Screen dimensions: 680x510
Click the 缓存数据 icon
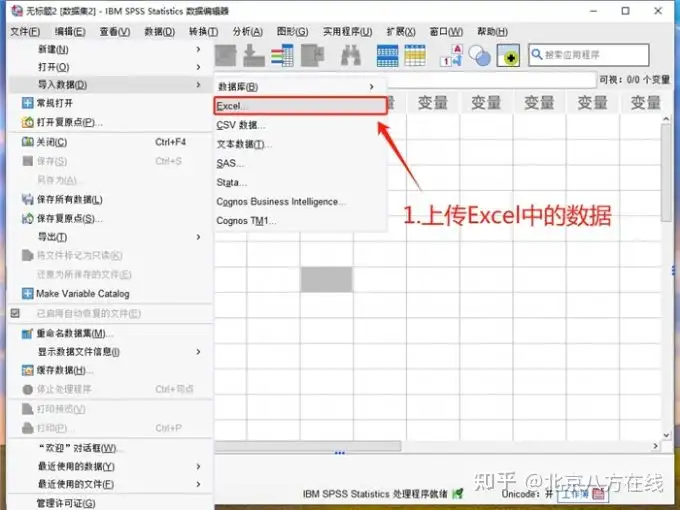[27, 370]
